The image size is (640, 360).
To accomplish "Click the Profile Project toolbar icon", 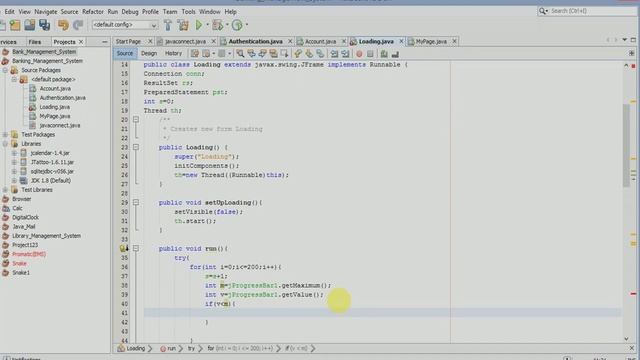I will [237, 25].
